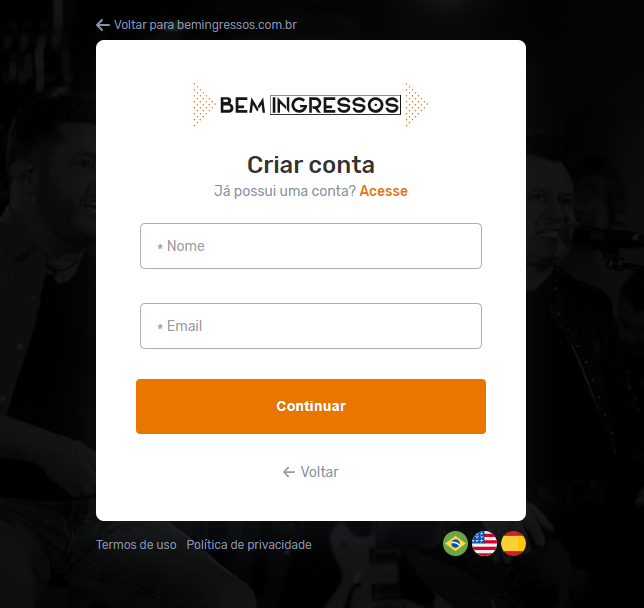
Task: Click the Criar conta heading
Action: (311, 165)
